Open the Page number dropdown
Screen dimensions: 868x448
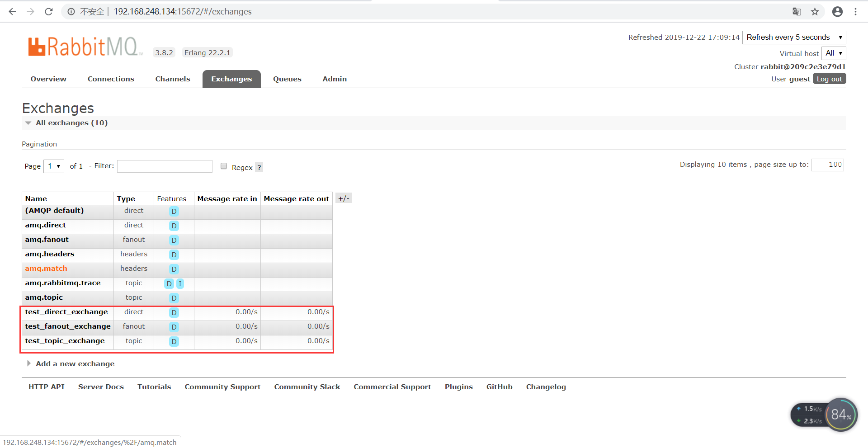[x=54, y=166]
